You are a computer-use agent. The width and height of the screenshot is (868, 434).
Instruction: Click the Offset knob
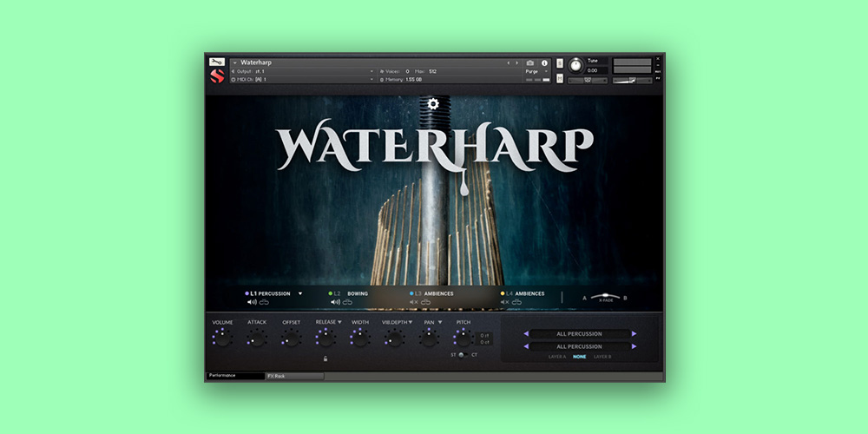tap(291, 339)
